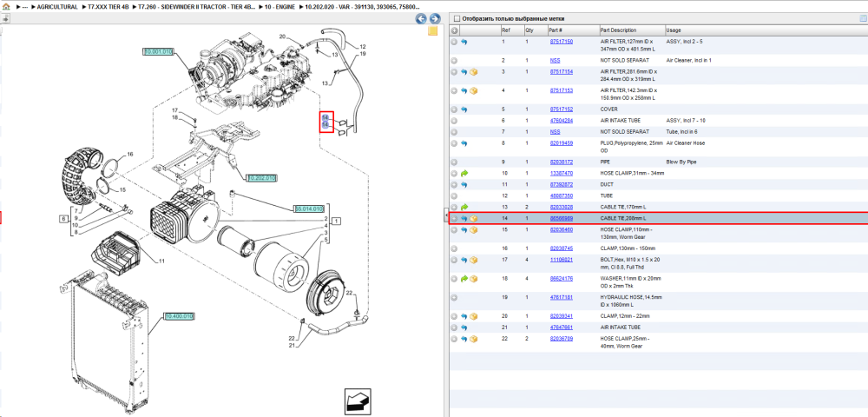Viewport: 868px width, 417px height.
Task: Open part number 82038172
Action: (562, 162)
